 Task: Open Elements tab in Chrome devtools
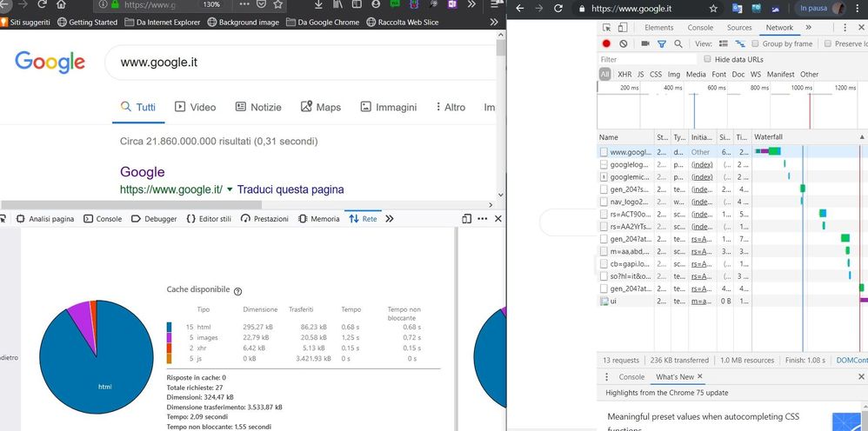pyautogui.click(x=658, y=28)
